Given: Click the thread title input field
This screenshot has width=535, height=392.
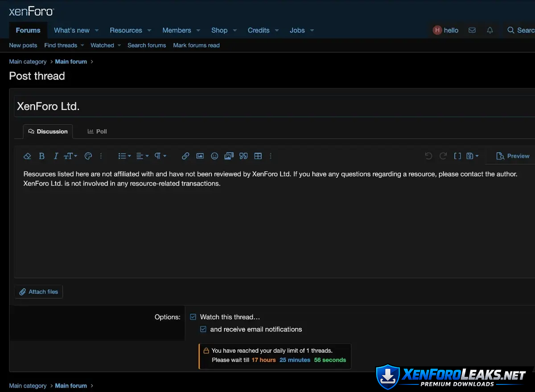Looking at the screenshot, I should point(267,107).
